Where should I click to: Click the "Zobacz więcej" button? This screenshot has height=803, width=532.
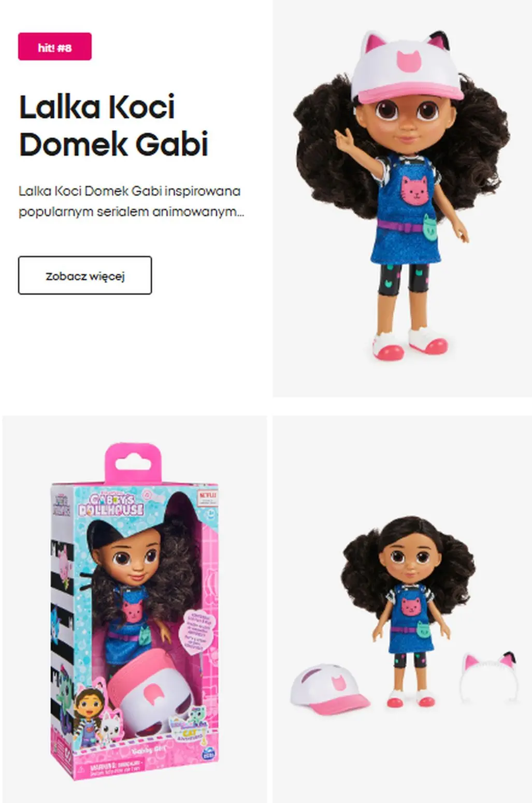[85, 275]
